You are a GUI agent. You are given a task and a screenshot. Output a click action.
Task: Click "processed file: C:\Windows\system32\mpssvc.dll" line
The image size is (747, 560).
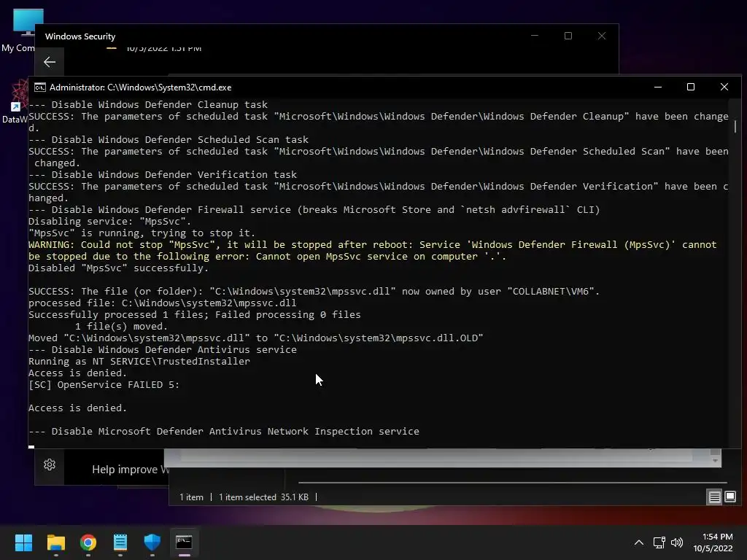pos(163,303)
